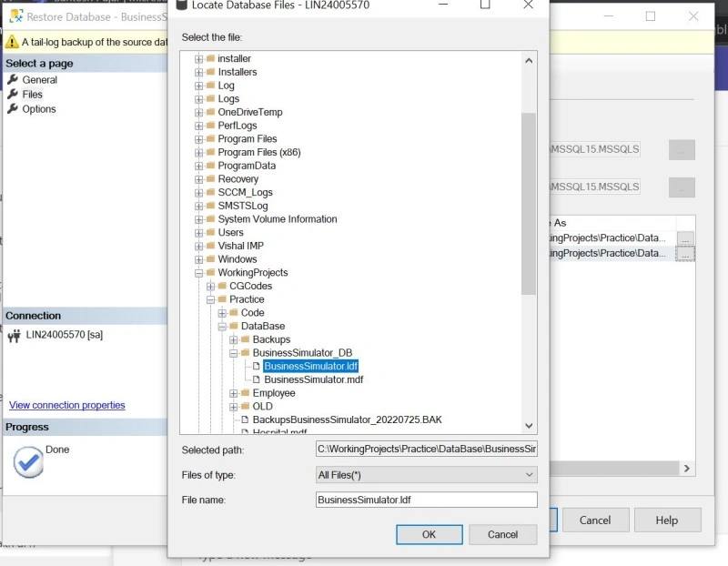Select the BusinessSimulator.mdf file

(313, 379)
